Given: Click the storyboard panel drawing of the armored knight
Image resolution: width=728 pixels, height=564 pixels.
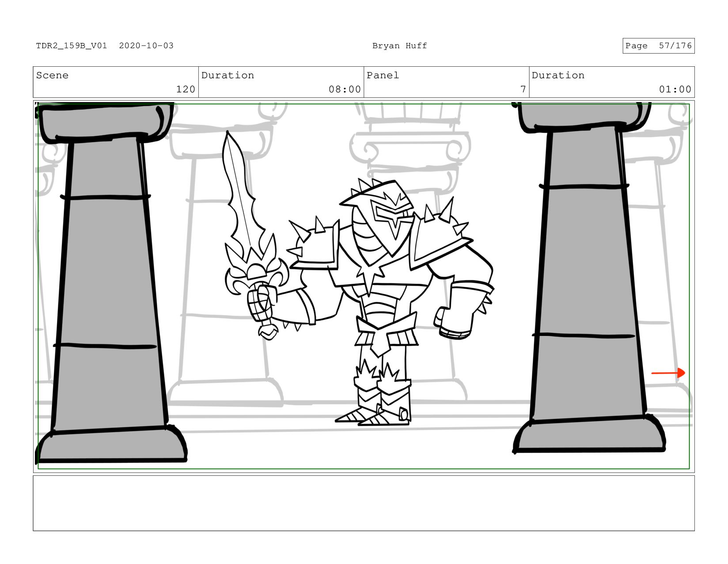Looking at the screenshot, I should pyautogui.click(x=364, y=286).
